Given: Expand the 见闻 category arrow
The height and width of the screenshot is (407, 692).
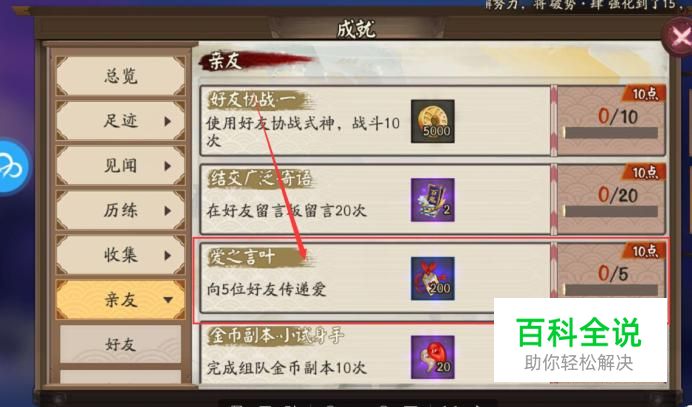Looking at the screenshot, I should tap(167, 166).
